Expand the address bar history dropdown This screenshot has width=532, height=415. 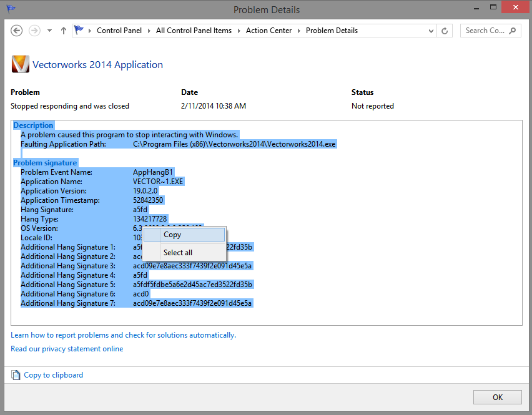(431, 31)
